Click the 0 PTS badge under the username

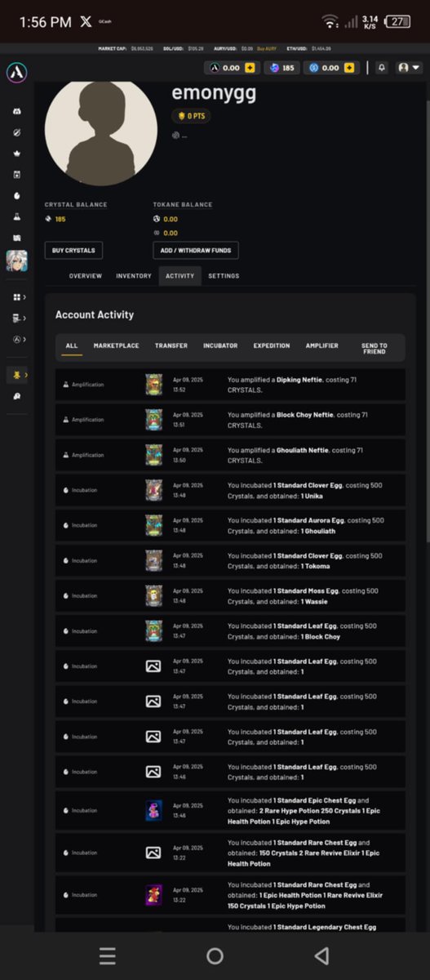(x=191, y=117)
